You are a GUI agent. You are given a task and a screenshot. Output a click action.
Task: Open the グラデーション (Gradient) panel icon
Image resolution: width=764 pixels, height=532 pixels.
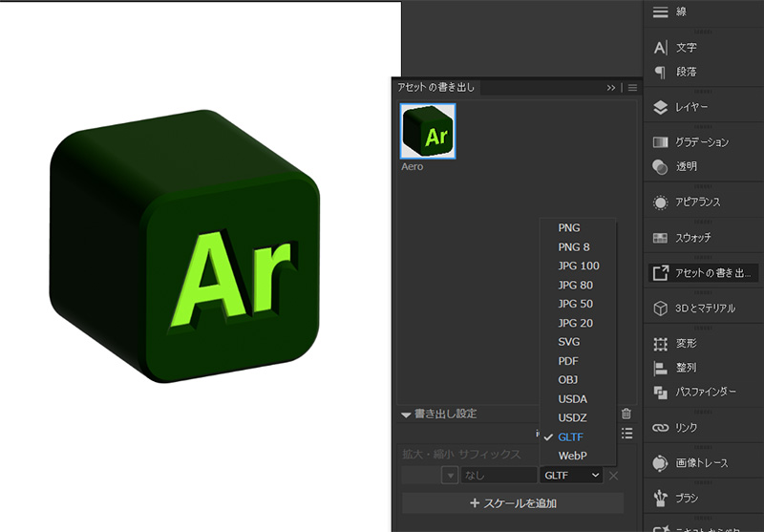[660, 142]
